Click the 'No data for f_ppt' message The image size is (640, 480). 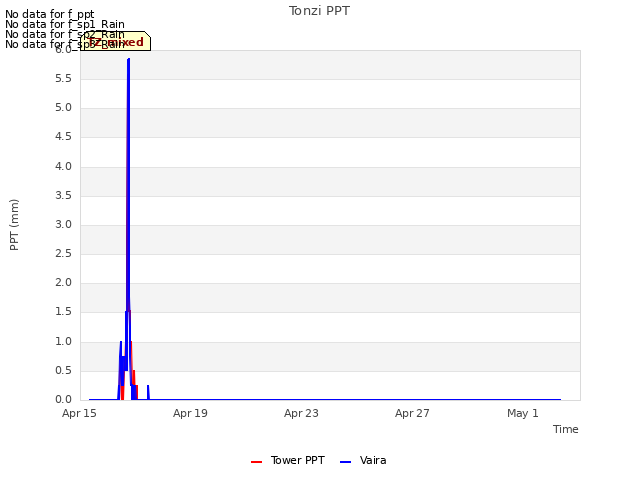point(49,14)
